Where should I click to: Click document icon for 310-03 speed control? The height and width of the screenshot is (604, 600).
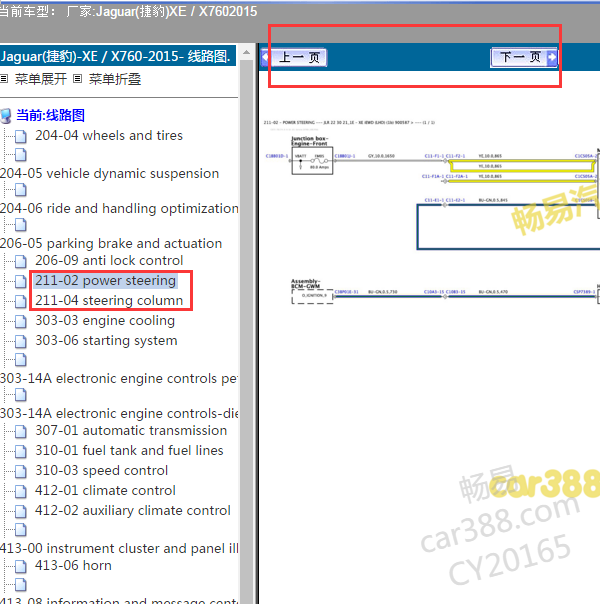click(x=21, y=471)
